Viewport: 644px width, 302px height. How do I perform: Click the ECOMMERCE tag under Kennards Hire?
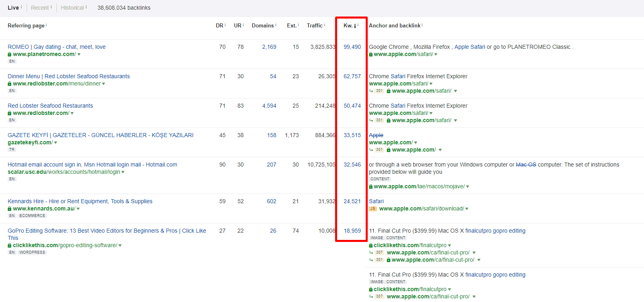pyautogui.click(x=32, y=216)
